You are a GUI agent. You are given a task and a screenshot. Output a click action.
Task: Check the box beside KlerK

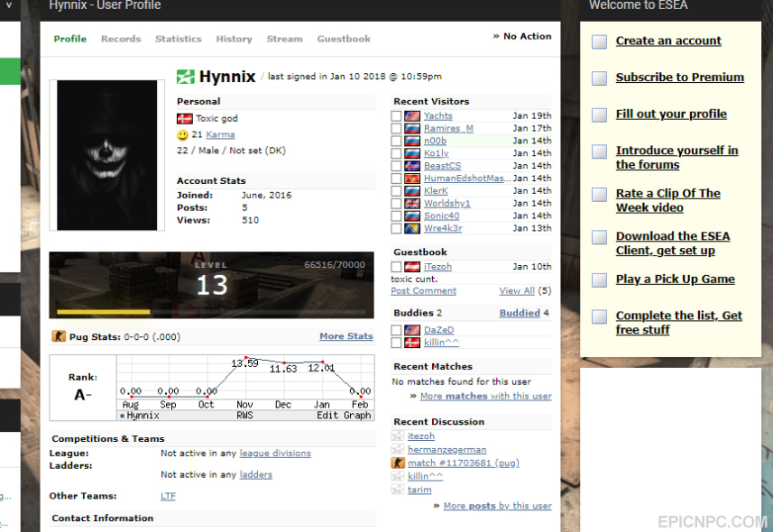pos(396,191)
